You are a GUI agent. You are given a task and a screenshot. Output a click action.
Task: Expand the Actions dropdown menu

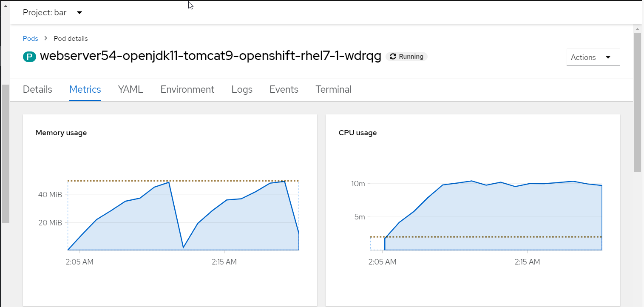pos(593,57)
